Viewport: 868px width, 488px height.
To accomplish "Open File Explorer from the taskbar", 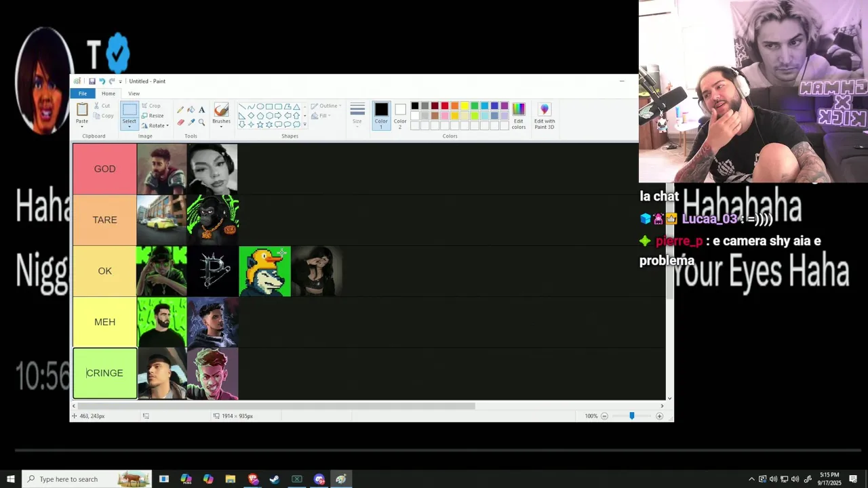I will coord(231,479).
